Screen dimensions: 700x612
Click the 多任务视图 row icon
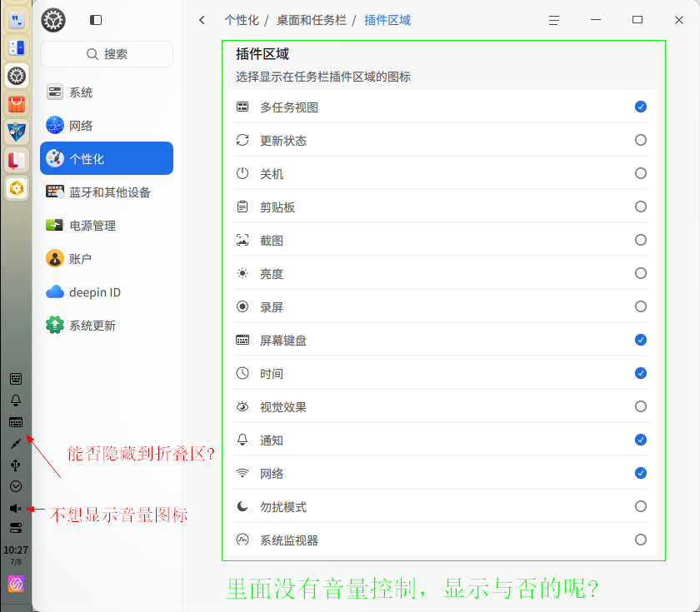point(242,107)
